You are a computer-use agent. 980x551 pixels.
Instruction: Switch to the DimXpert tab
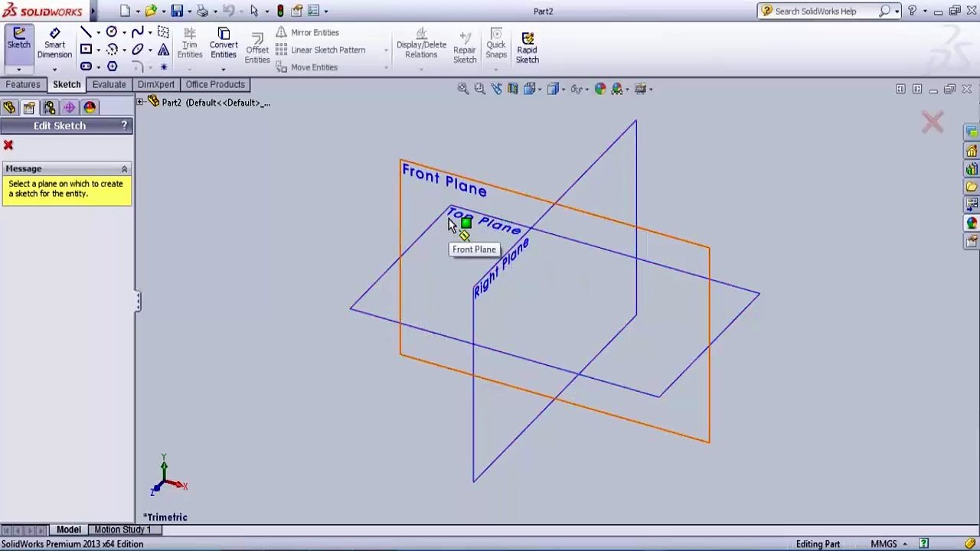click(156, 84)
